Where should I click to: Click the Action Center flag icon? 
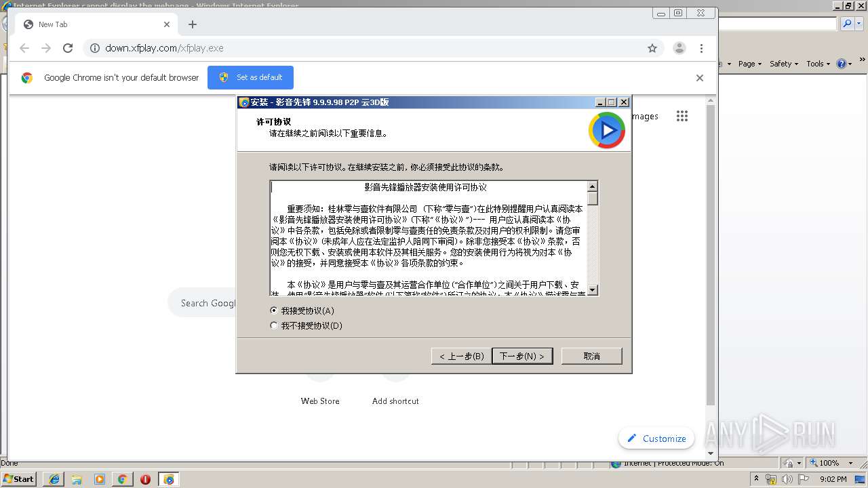[x=804, y=479]
